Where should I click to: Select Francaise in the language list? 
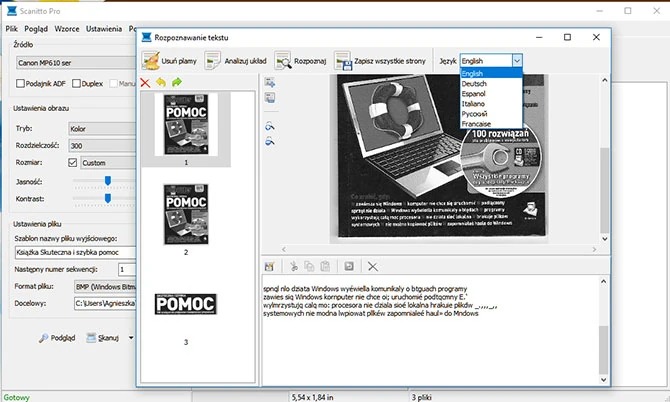pos(491,124)
